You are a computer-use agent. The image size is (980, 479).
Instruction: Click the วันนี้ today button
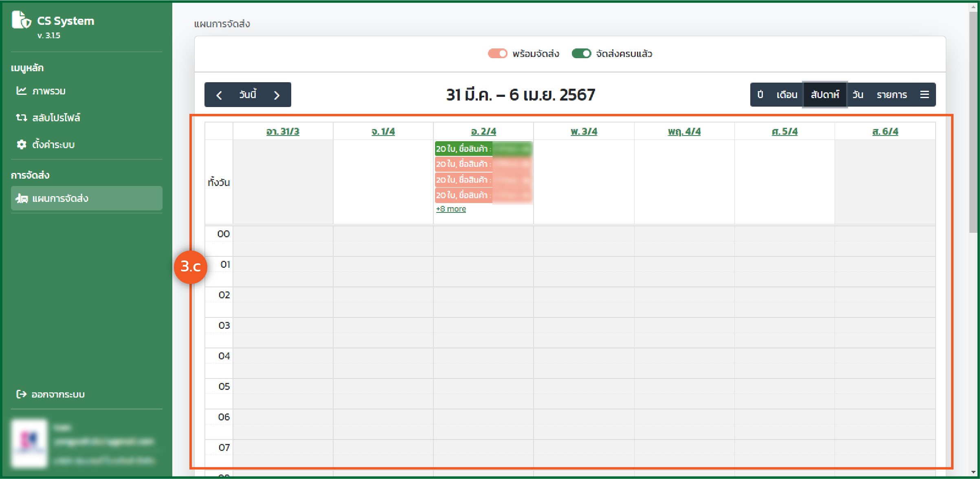coord(248,95)
